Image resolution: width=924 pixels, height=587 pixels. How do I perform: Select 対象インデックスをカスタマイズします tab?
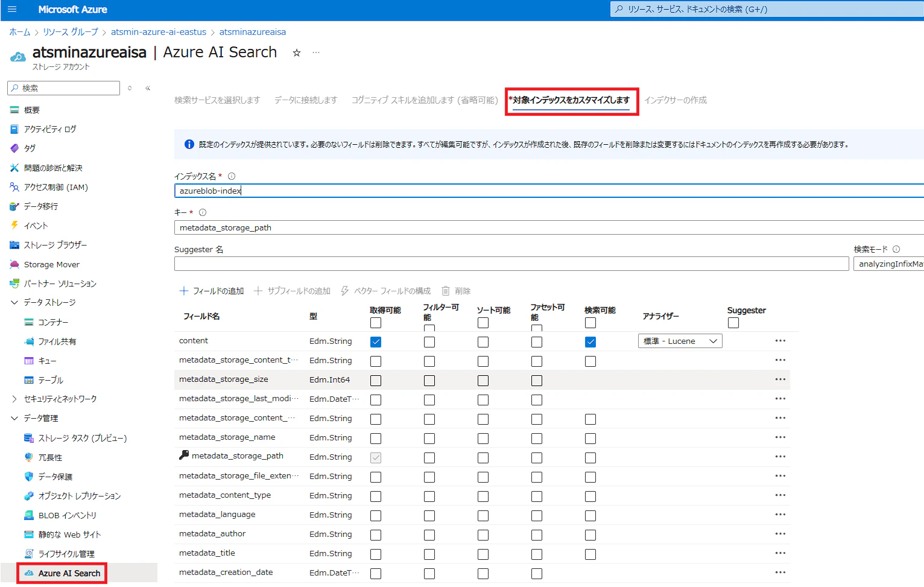[x=571, y=100]
